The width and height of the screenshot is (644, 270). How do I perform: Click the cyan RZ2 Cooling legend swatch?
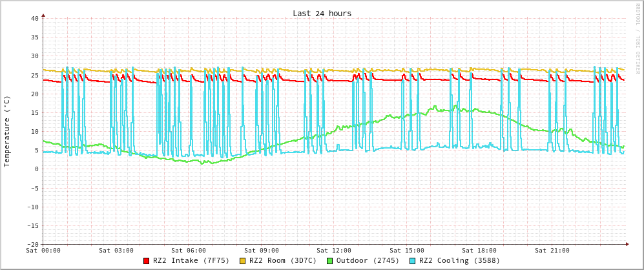point(413,261)
